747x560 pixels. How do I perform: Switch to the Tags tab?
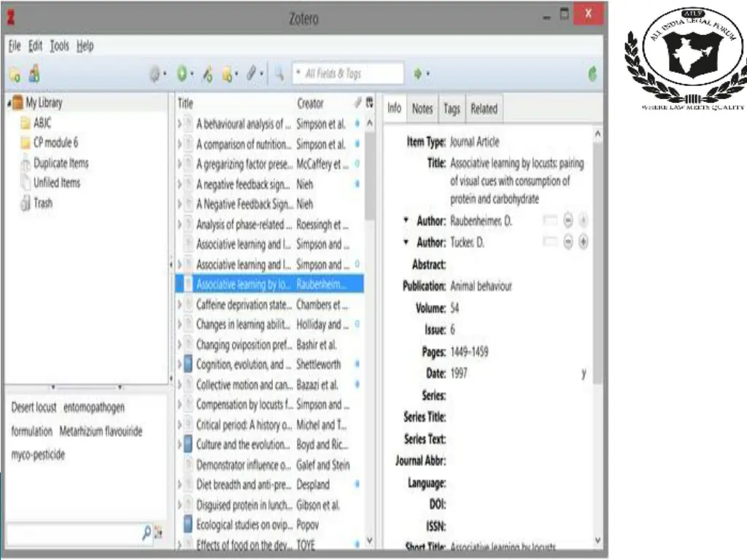[x=452, y=109]
